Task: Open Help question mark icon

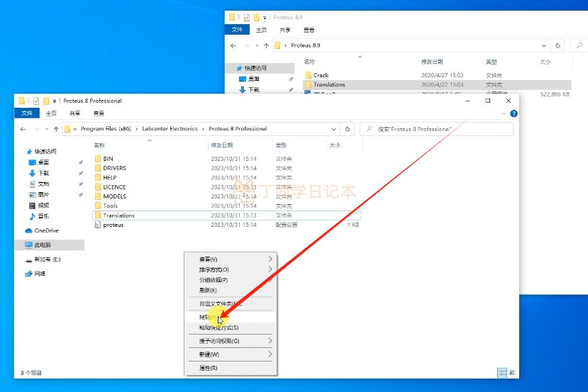Action: [x=514, y=113]
